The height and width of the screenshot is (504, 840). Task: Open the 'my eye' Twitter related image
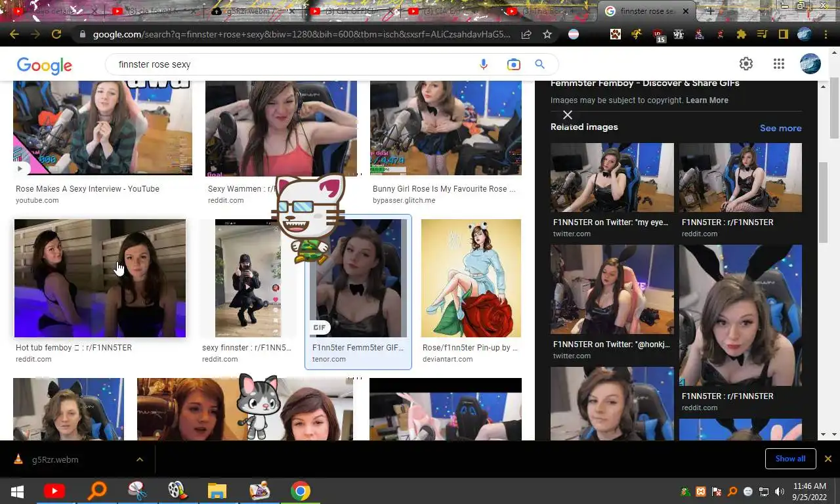(612, 177)
